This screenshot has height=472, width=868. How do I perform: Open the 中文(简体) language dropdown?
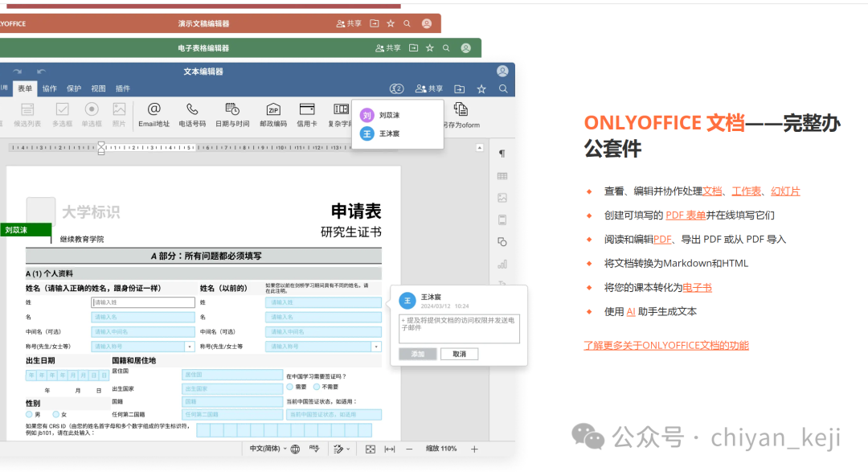(x=268, y=449)
